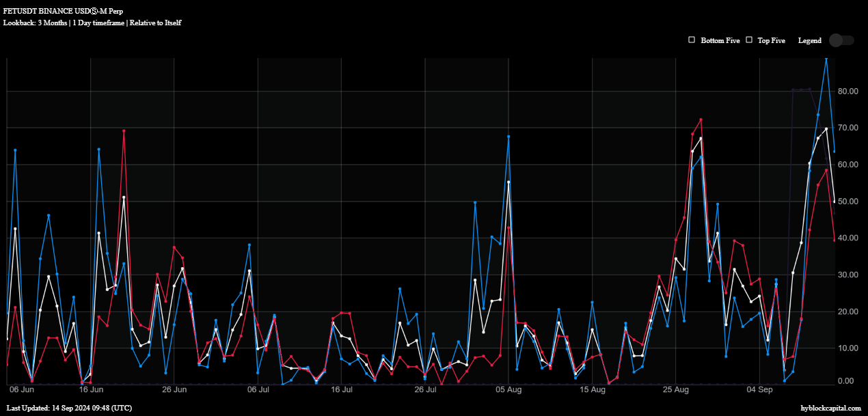Click the Top Five label text
The height and width of the screenshot is (416, 868).
coord(772,40)
